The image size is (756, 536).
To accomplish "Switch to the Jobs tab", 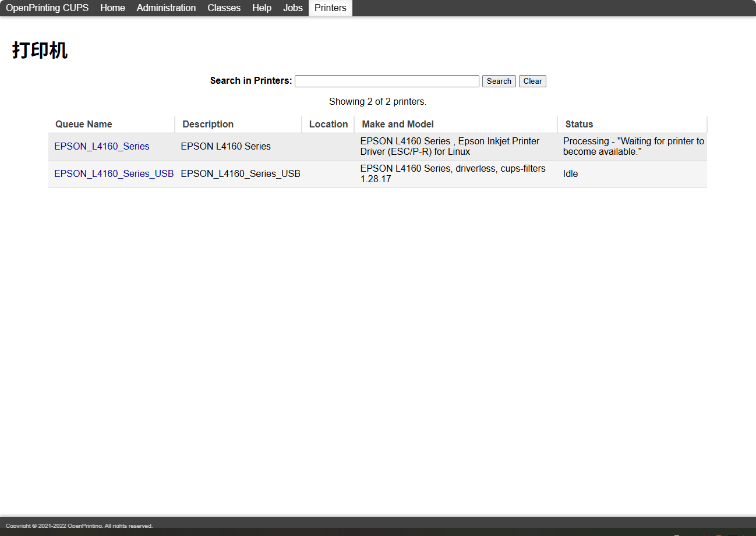I will tap(292, 8).
